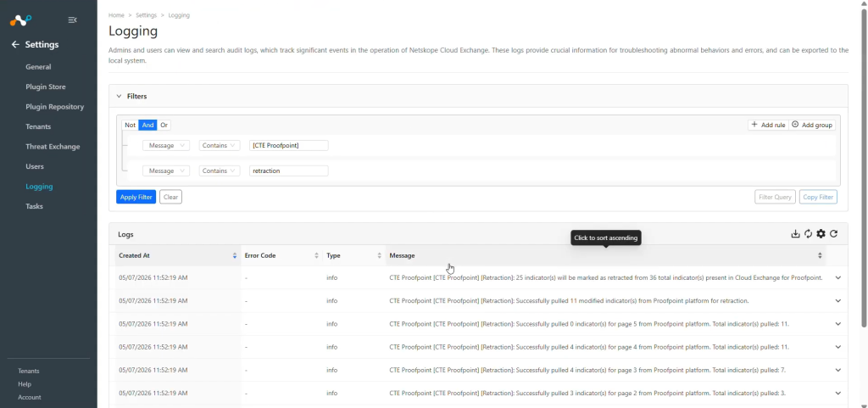Collapse the sidebar menu icon
This screenshot has height=408, width=868.
coord(72,20)
